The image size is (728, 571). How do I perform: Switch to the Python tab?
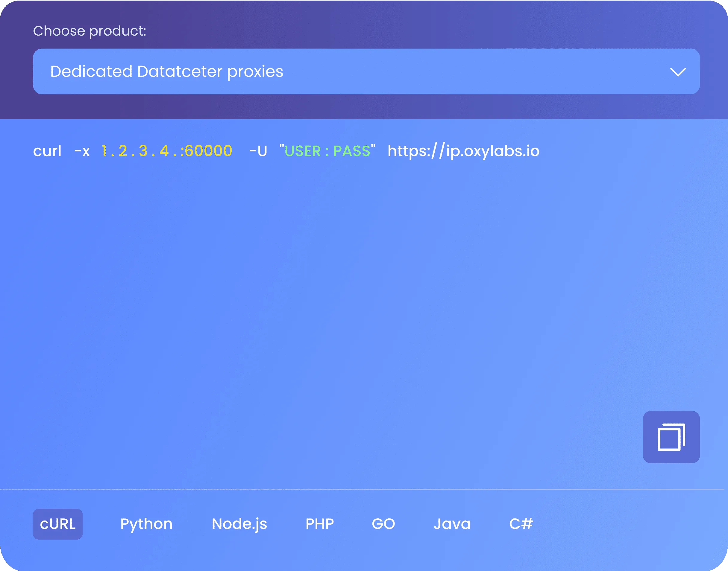click(x=146, y=524)
